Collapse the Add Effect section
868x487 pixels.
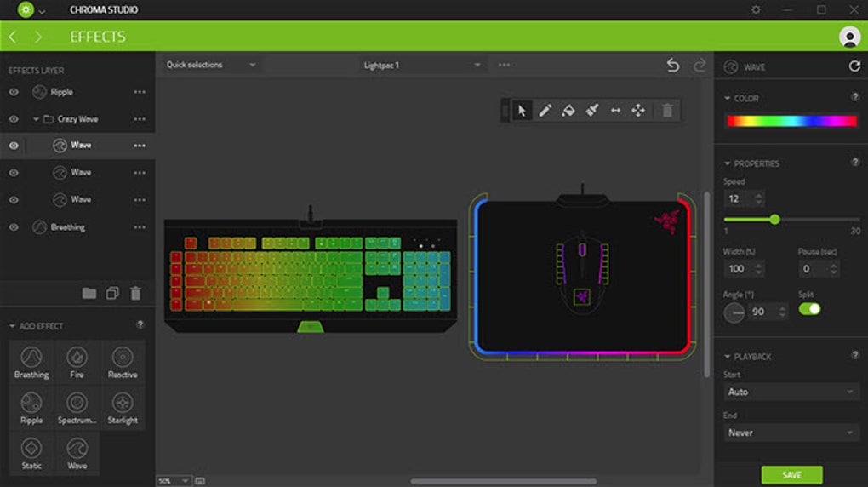tap(12, 326)
